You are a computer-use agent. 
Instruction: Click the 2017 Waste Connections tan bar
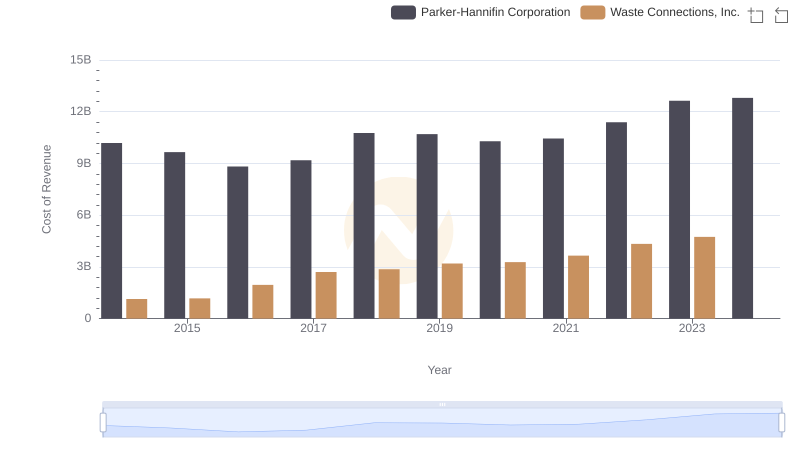[326, 295]
